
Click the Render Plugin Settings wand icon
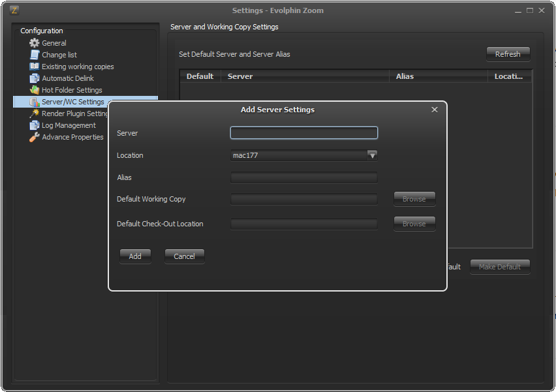(35, 113)
